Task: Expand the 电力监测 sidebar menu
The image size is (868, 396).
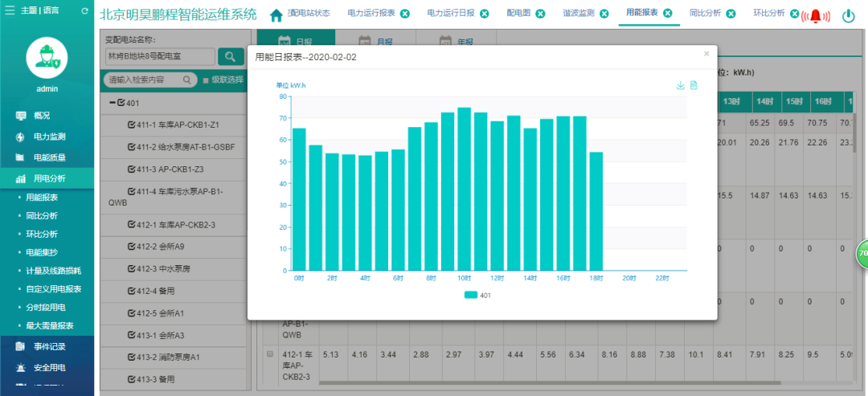Action: (x=50, y=137)
